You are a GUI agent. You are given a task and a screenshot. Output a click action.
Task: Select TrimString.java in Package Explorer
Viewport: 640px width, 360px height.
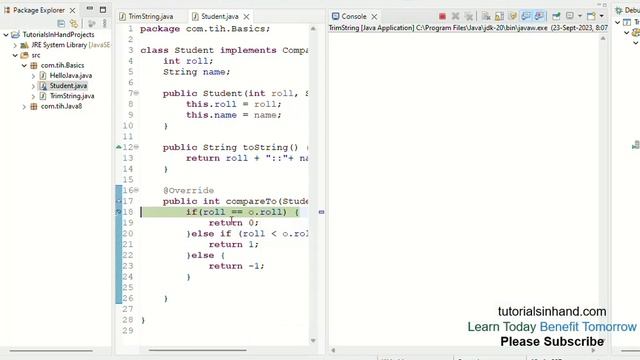tap(72, 96)
